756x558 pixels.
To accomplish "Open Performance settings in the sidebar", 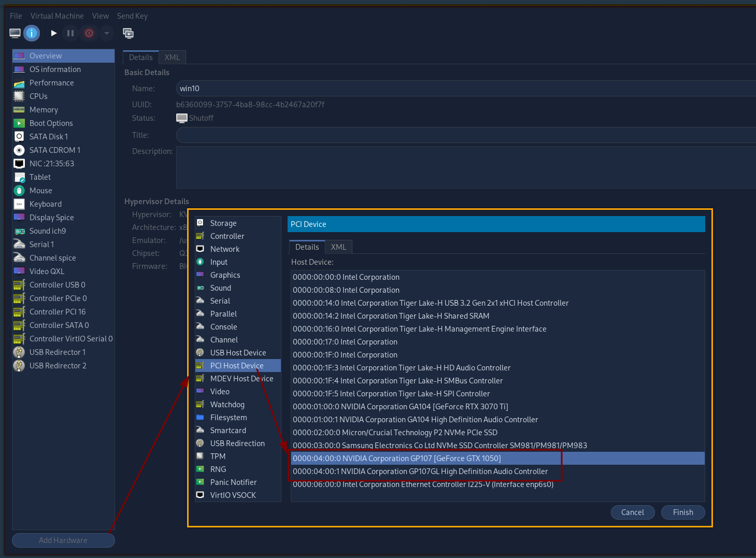I will (x=63, y=83).
